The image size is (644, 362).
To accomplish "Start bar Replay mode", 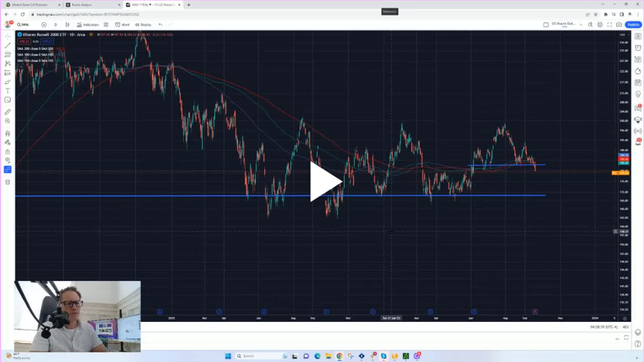I will click(x=144, y=25).
